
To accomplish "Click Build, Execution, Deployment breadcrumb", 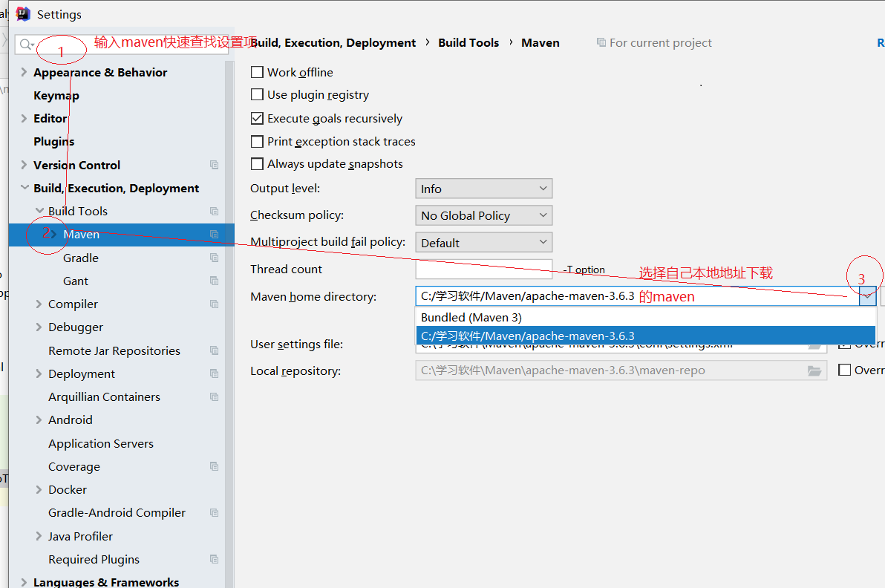I will (x=333, y=43).
